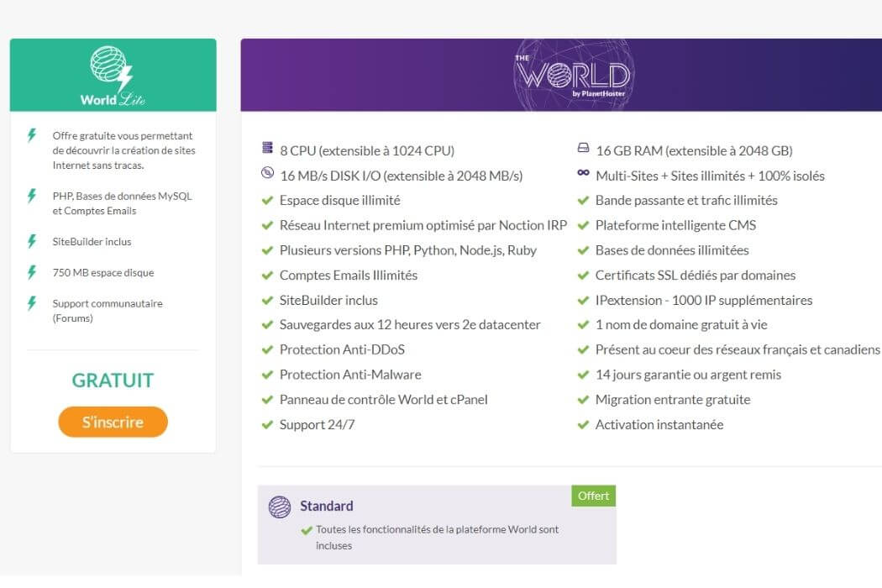This screenshot has width=882, height=588.
Task: Click the infinity Multi-Sites icon
Action: tap(583, 173)
